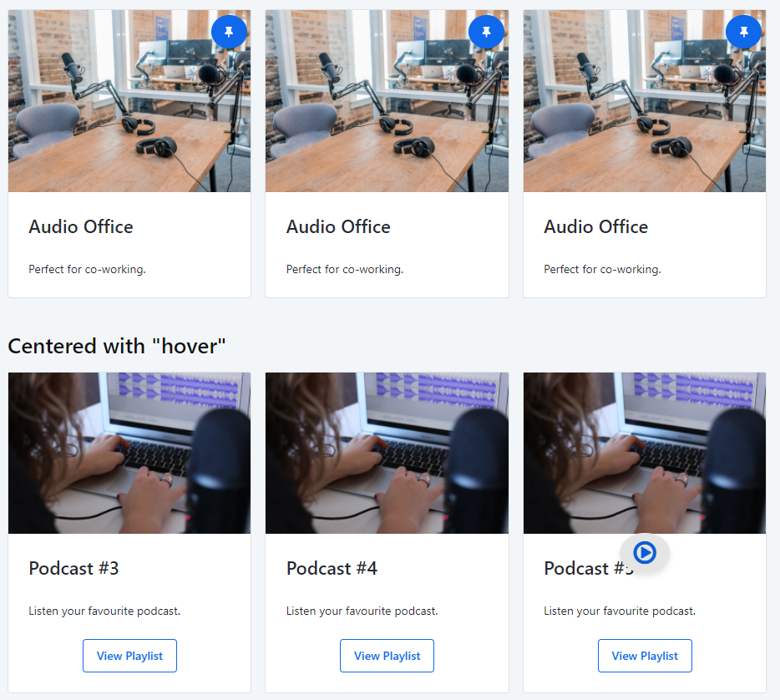Click the 'Centered with "hover"' section heading
This screenshot has width=780, height=700.
pos(117,346)
